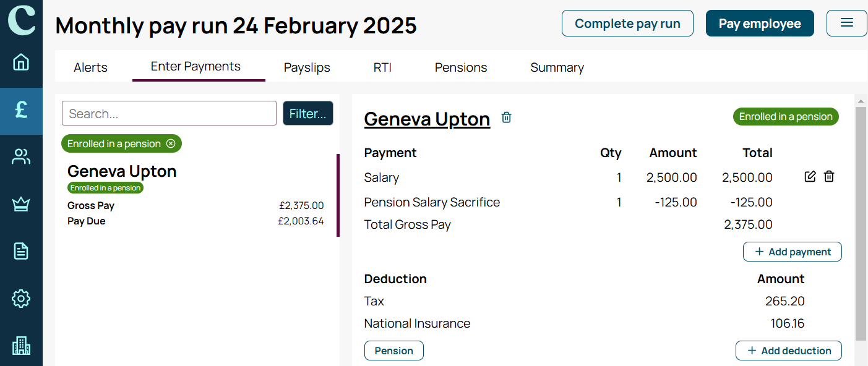Switch to the Payslips tab
Screen dimensions: 868x366
[x=307, y=67]
